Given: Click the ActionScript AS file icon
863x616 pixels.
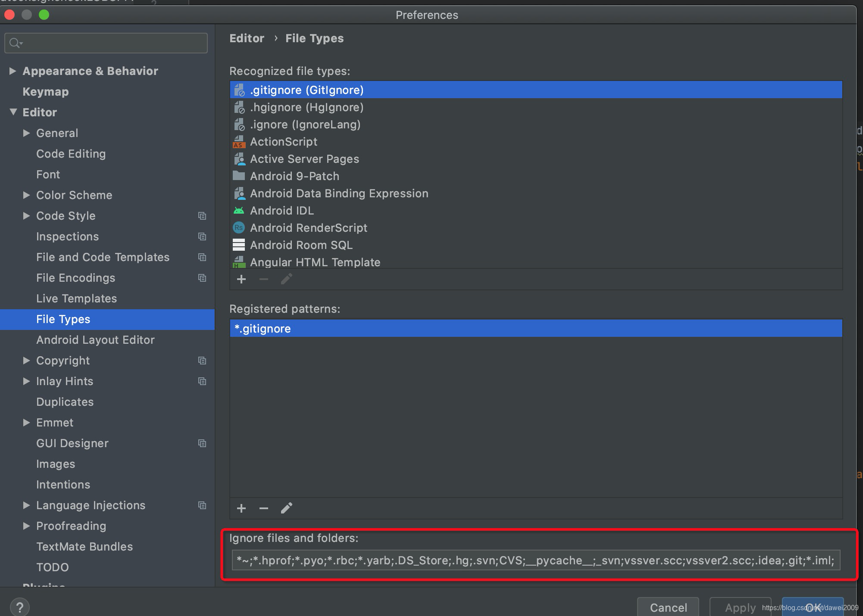Looking at the screenshot, I should coord(238,142).
